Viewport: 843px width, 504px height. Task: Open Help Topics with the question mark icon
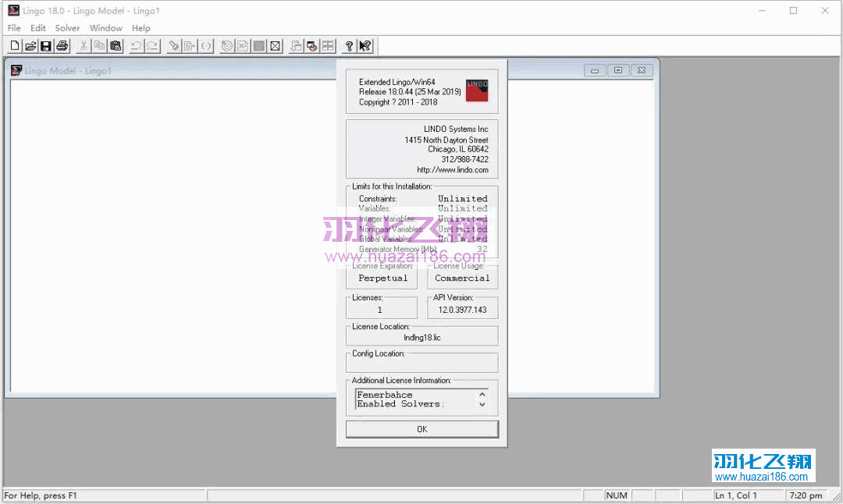(x=349, y=46)
